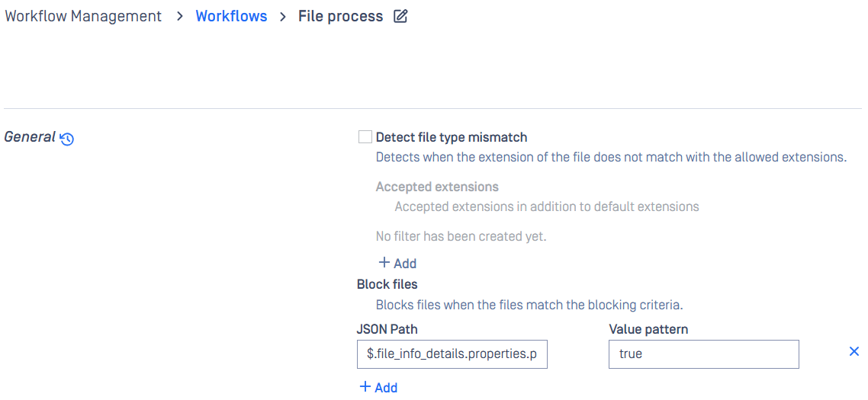This screenshot has width=868, height=400.
Task: Click the chevron after Workflows breadcrumb
Action: [283, 16]
